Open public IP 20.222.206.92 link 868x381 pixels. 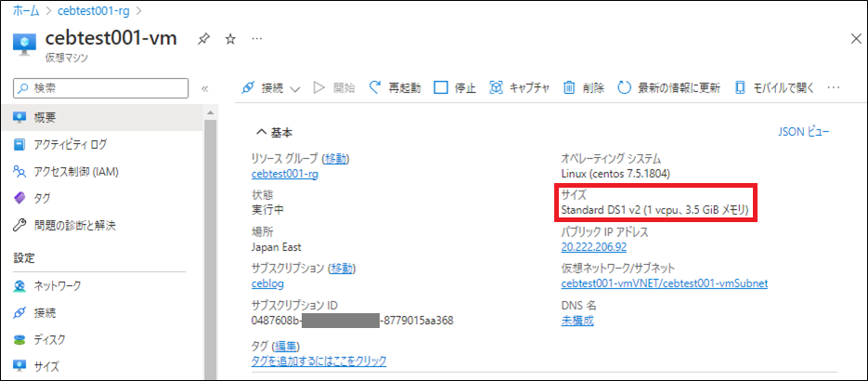(594, 247)
